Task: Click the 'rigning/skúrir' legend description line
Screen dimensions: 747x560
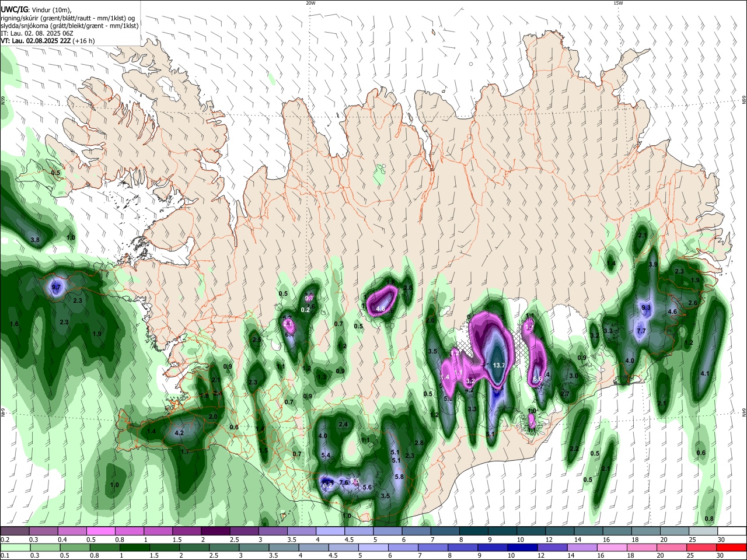Action: coord(68,17)
